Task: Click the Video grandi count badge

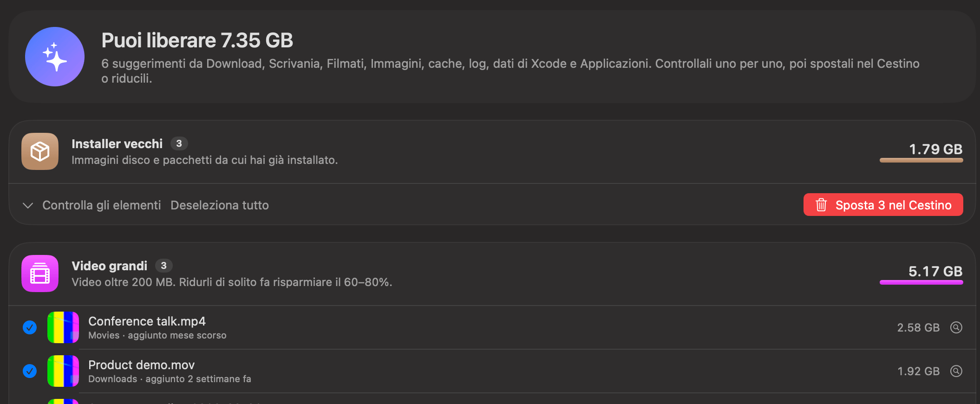Action: (x=163, y=266)
